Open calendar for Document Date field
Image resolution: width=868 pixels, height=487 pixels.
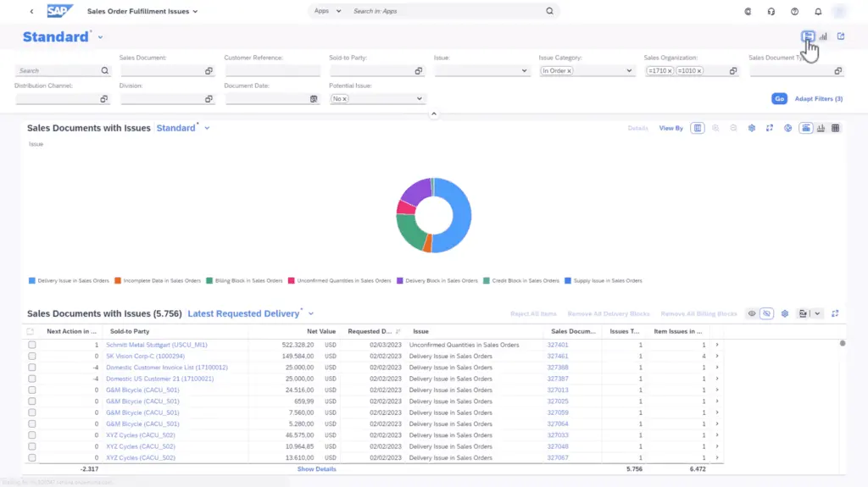[x=314, y=99]
